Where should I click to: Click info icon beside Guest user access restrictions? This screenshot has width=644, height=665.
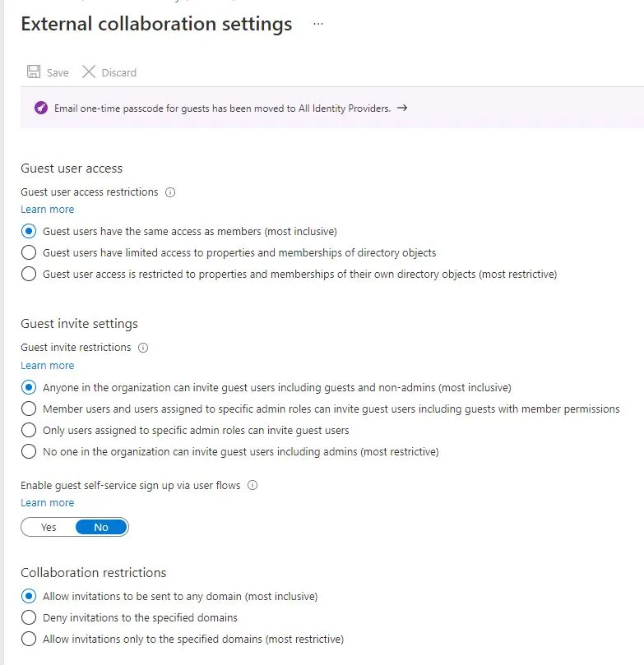pyautogui.click(x=171, y=192)
